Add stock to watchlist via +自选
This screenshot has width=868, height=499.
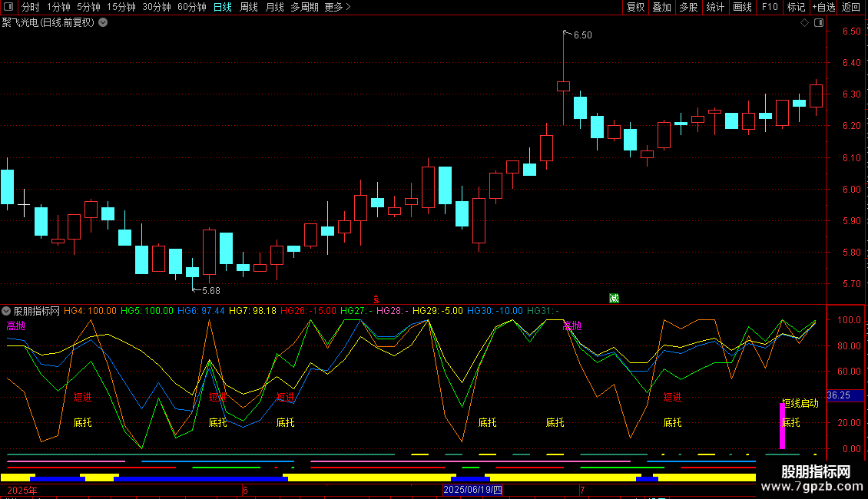click(823, 7)
